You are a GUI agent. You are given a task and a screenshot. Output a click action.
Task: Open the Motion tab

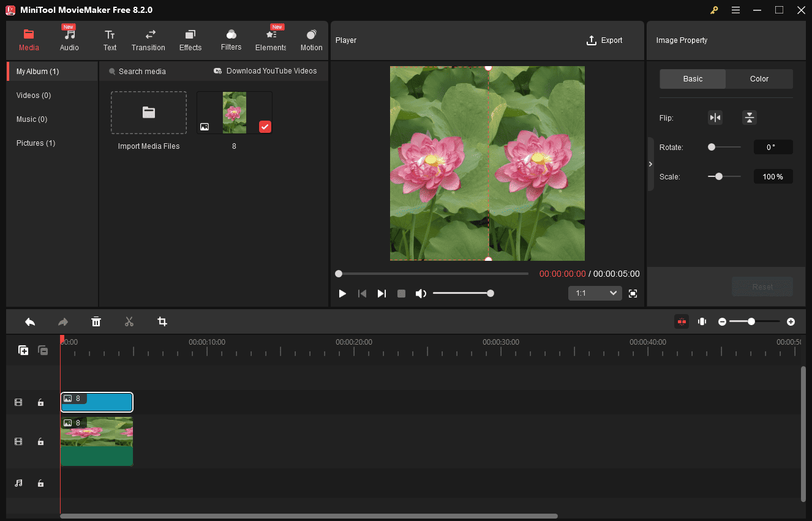click(x=311, y=40)
